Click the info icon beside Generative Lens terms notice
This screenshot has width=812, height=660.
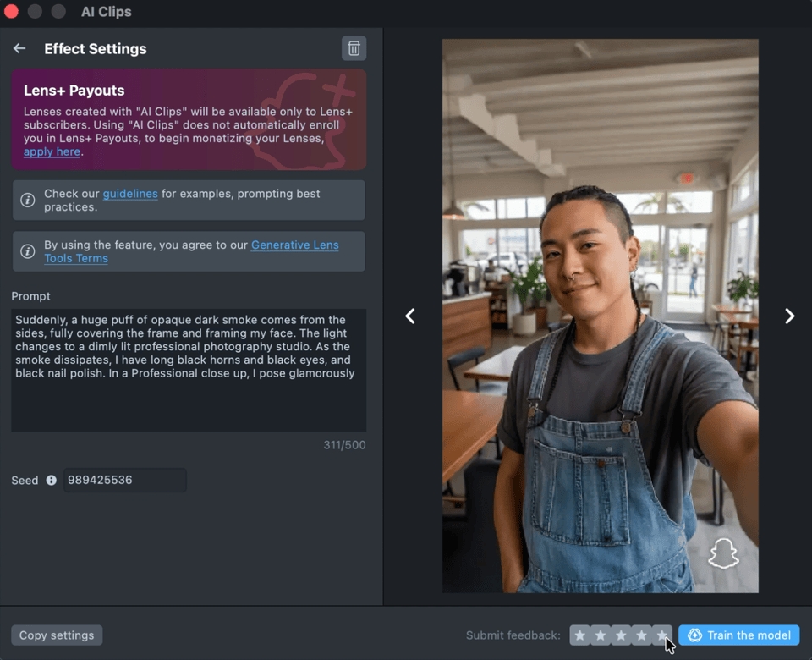point(27,251)
